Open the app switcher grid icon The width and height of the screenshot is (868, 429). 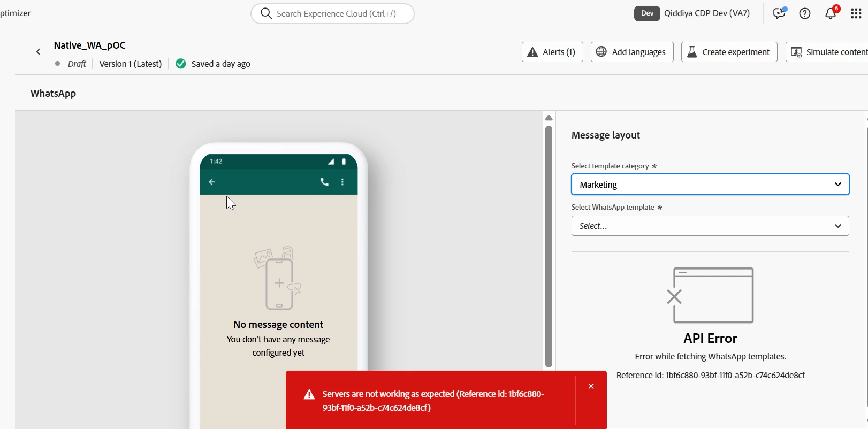coord(856,13)
